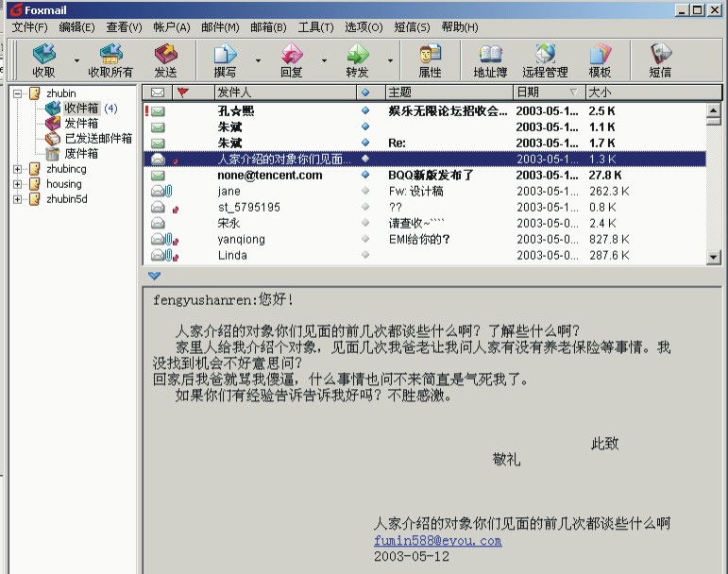Screen dimensions: 728x574
Task: Expand the zhubin5d account node
Action: [x=18, y=199]
